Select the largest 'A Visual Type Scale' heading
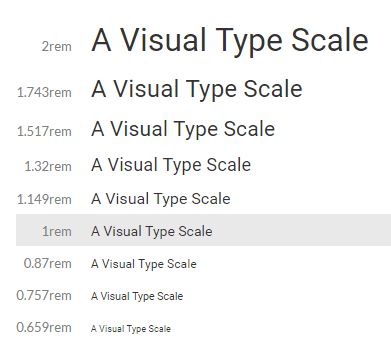Screen dimensions: 391x362 coord(230,40)
